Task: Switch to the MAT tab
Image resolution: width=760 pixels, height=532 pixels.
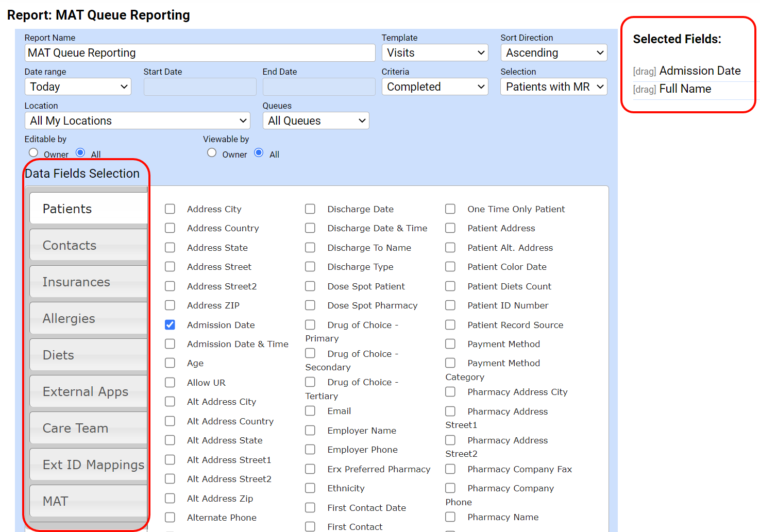Action: coord(88,501)
